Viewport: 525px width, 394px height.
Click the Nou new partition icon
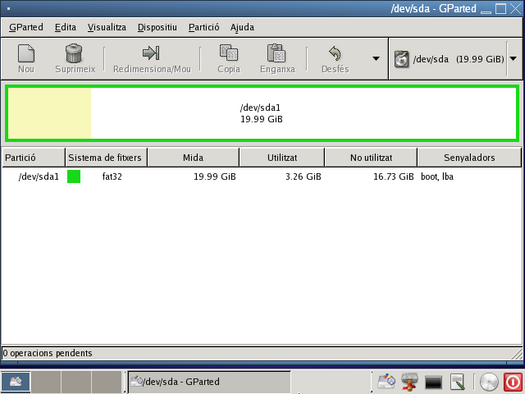(26, 53)
